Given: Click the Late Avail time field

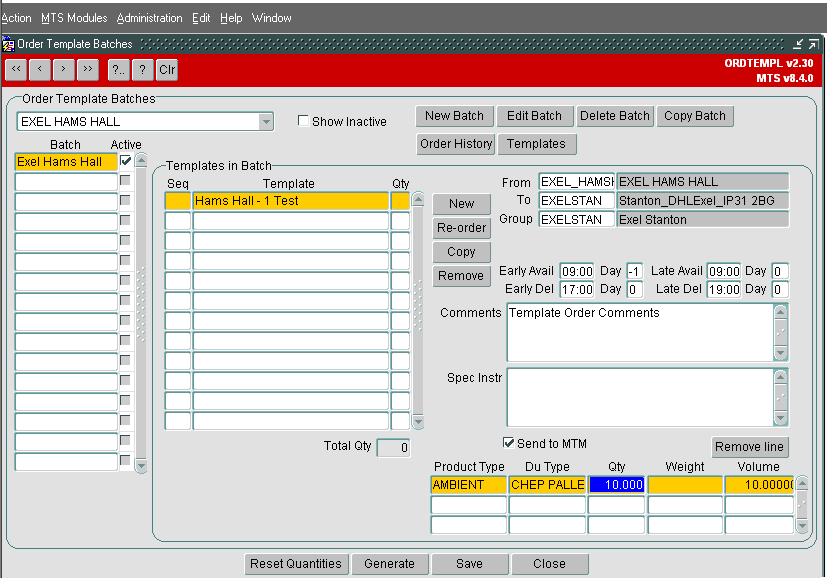Looking at the screenshot, I should (x=724, y=272).
